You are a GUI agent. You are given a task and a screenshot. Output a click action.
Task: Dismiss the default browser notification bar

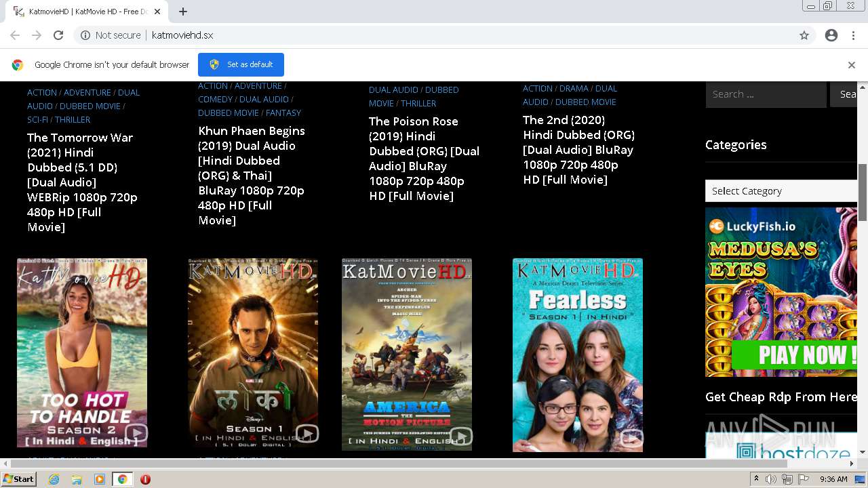tap(852, 65)
